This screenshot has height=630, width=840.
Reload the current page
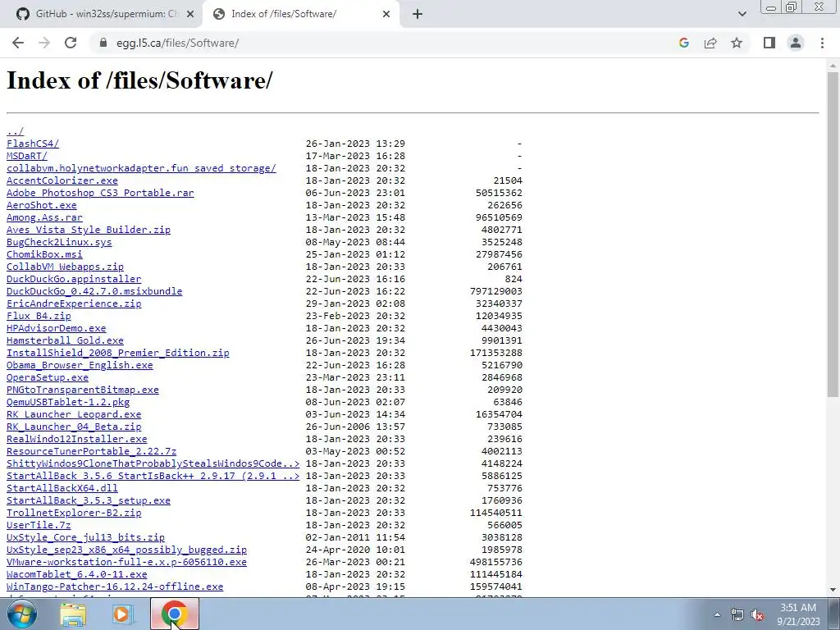[x=71, y=43]
